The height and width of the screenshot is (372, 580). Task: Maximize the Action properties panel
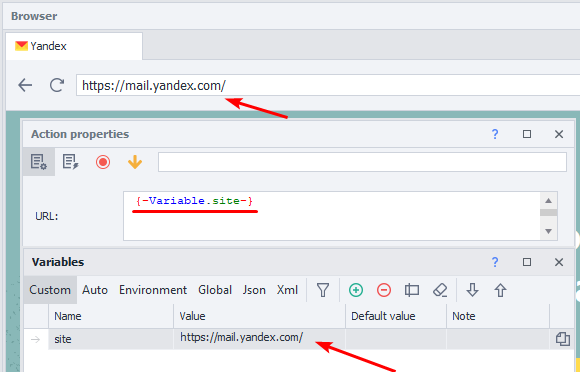[527, 134]
